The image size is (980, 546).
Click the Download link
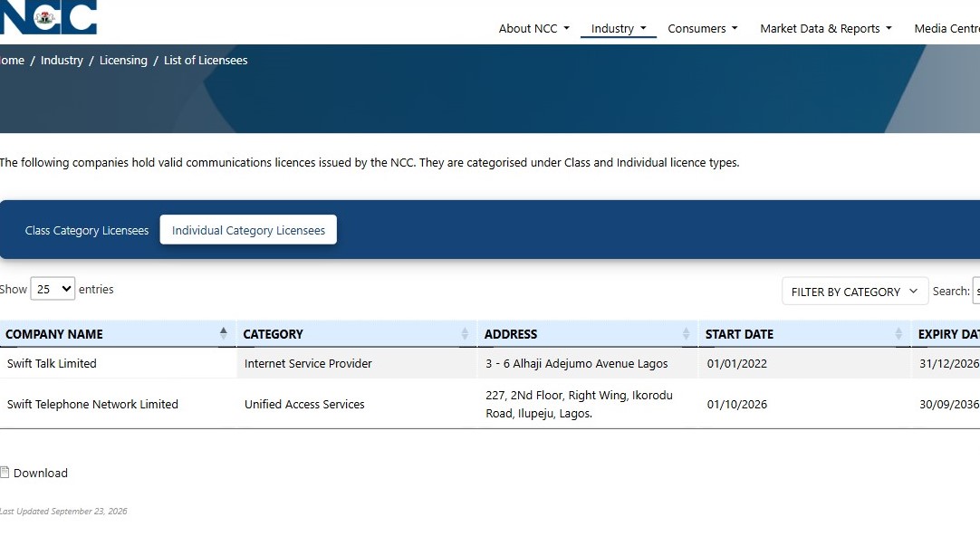coord(41,473)
